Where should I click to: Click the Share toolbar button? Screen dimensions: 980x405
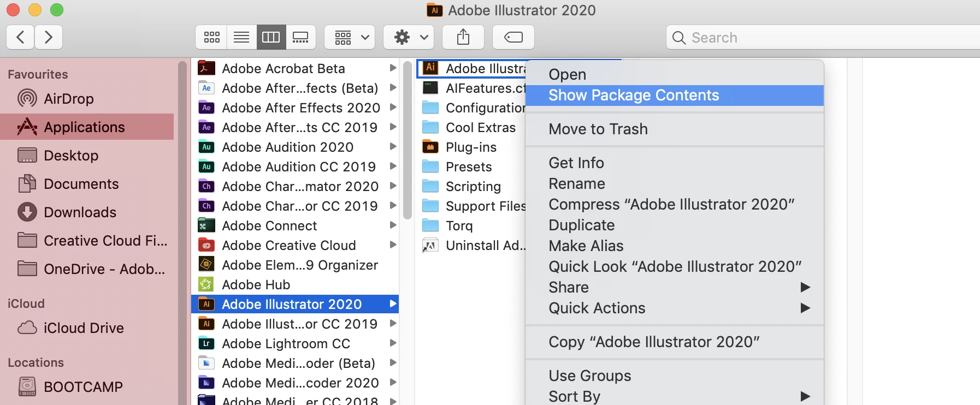click(x=463, y=37)
